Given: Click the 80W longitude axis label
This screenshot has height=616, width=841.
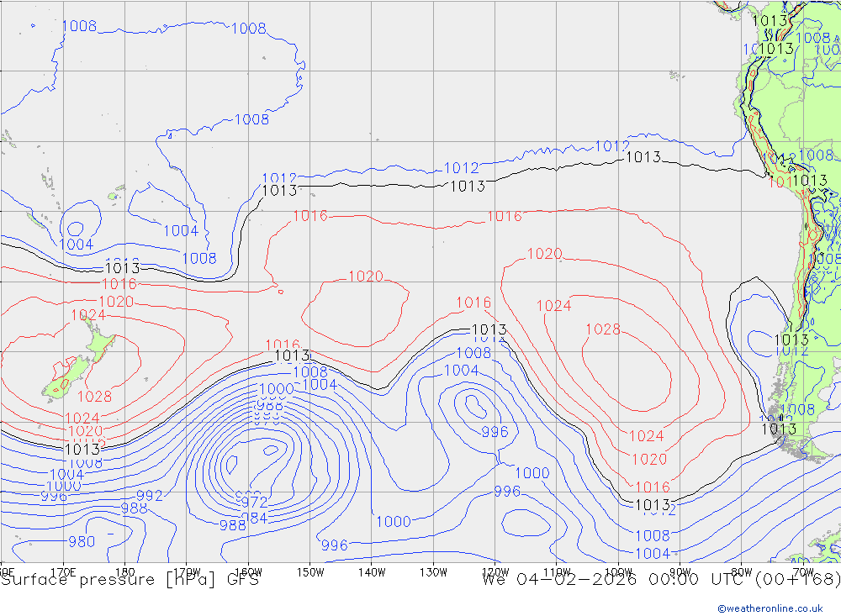Looking at the screenshot, I should click(x=742, y=572).
